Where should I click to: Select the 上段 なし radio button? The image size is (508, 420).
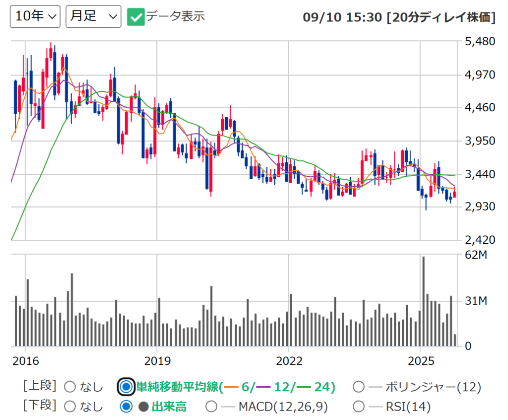(x=70, y=387)
